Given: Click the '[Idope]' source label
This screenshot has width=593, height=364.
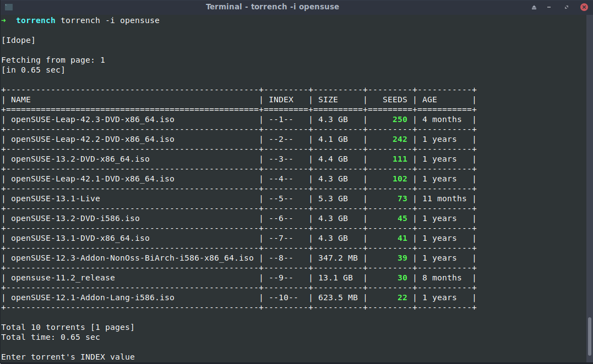Looking at the screenshot, I should pyautogui.click(x=18, y=40).
